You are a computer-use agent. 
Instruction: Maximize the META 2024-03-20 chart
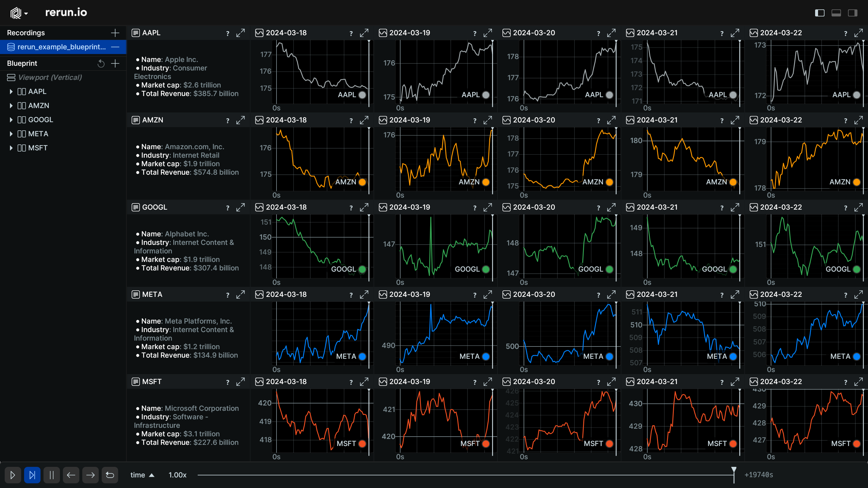point(611,295)
